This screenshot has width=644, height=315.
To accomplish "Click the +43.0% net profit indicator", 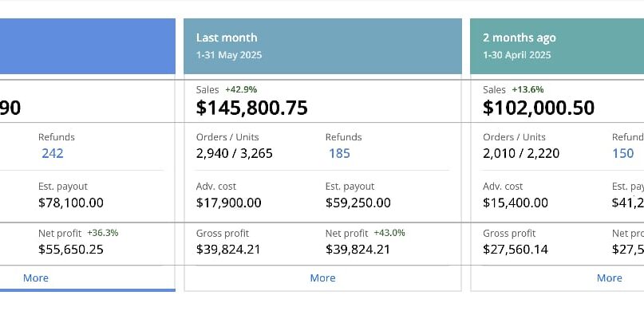I will pyautogui.click(x=389, y=233).
